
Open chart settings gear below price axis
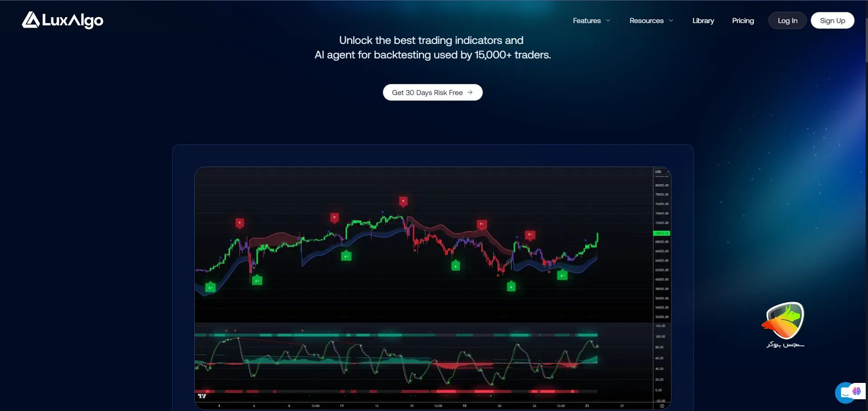click(x=662, y=406)
